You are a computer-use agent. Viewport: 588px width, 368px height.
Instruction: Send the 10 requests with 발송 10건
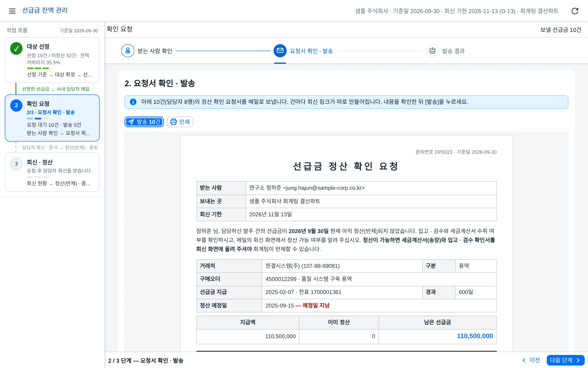click(144, 122)
